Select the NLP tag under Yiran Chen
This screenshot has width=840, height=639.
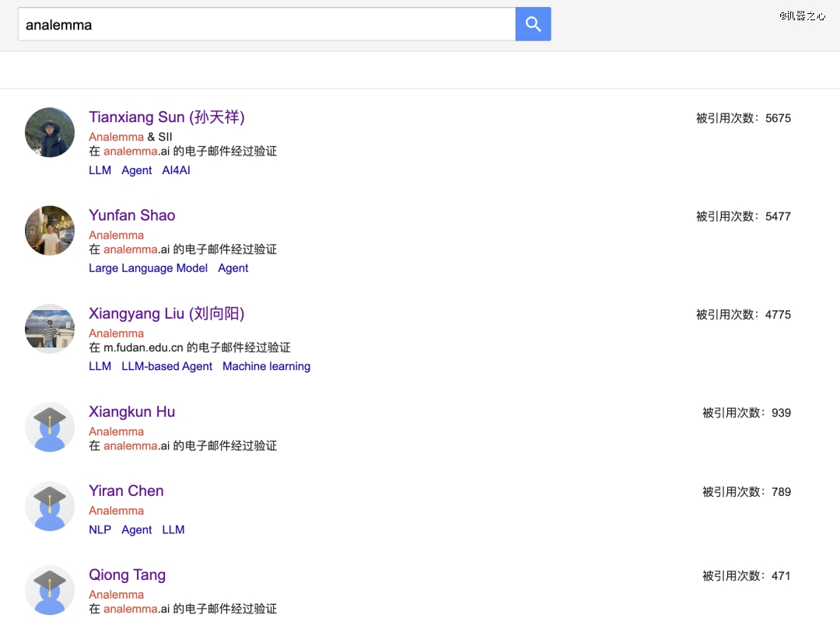pos(100,529)
